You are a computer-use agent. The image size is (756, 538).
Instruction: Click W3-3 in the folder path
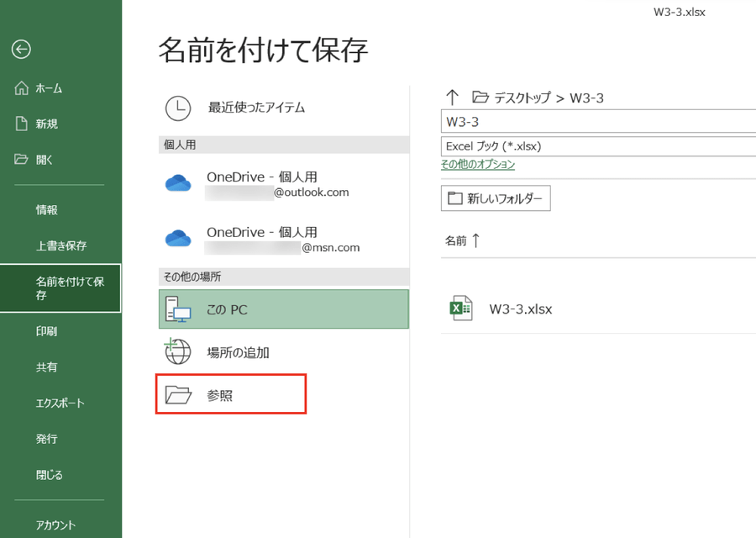[x=587, y=98]
